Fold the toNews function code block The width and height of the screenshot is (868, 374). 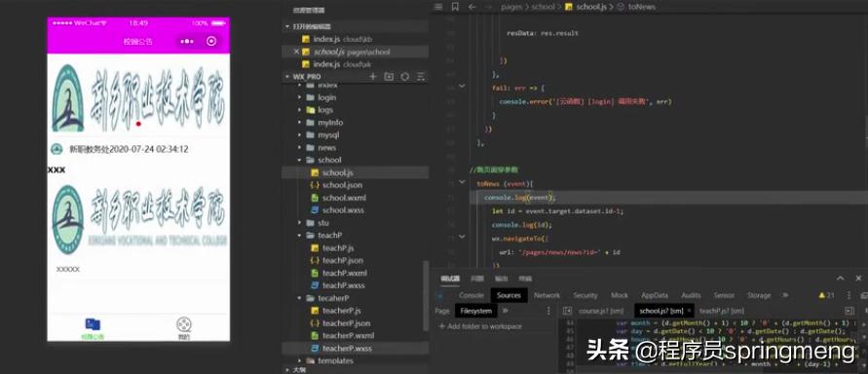[462, 183]
